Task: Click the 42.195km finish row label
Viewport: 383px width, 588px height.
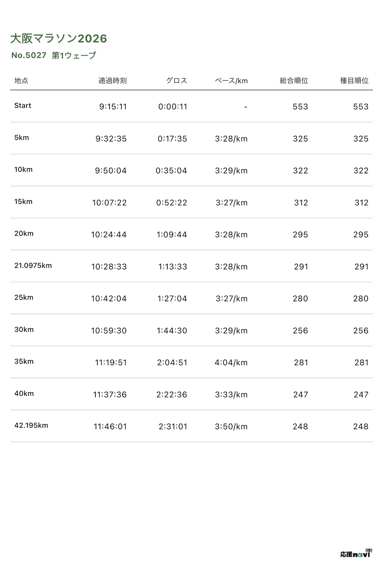Action: tap(31, 425)
